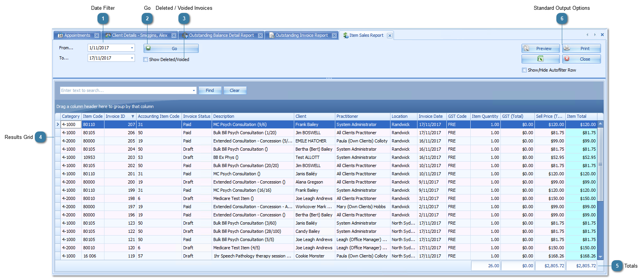Click the BB Ex Phys () description cell
The height and width of the screenshot is (279, 644).
point(253,157)
